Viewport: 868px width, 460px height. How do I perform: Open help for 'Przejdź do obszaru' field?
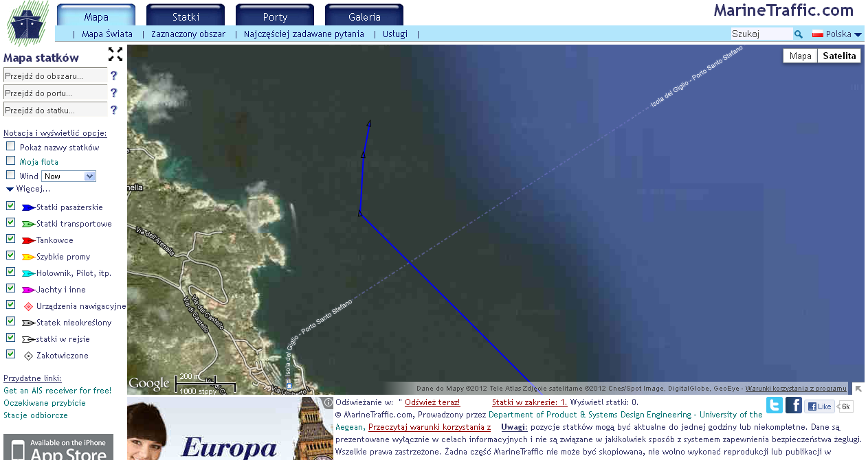pyautogui.click(x=114, y=76)
